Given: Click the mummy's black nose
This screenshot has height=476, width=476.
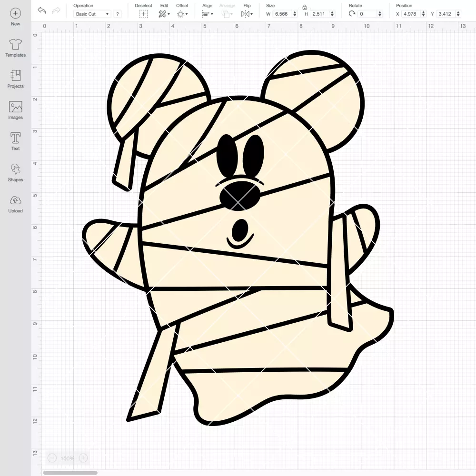Looking at the screenshot, I should click(240, 196).
